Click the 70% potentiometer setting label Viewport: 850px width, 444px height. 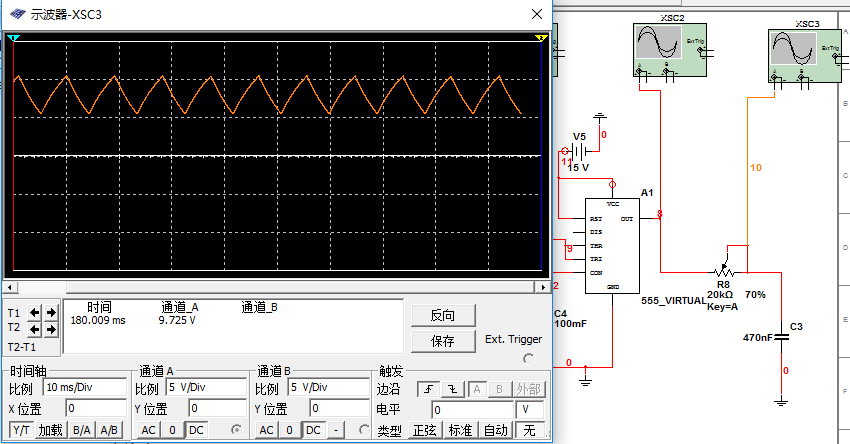point(755,294)
